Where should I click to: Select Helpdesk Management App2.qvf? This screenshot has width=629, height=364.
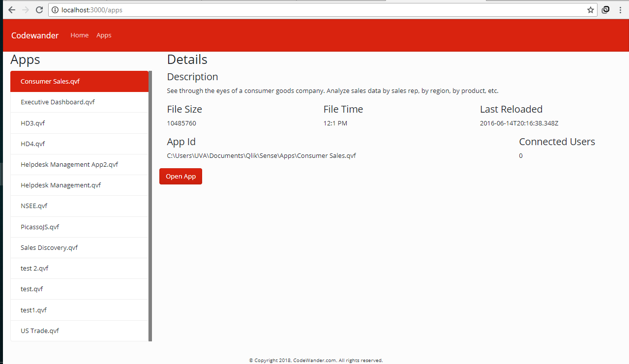point(79,164)
